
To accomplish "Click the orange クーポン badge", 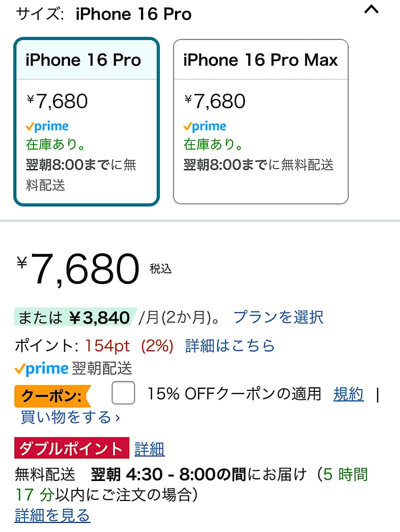I will pyautogui.click(x=52, y=395).
